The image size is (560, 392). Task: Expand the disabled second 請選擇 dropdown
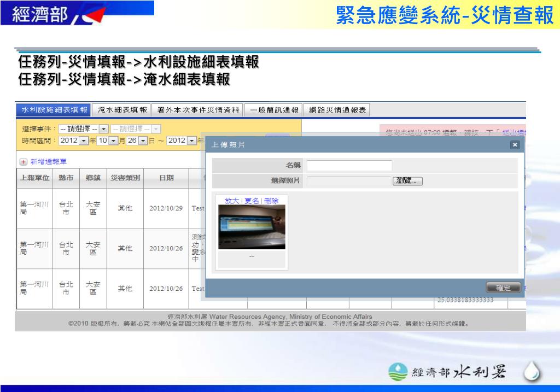click(x=156, y=129)
